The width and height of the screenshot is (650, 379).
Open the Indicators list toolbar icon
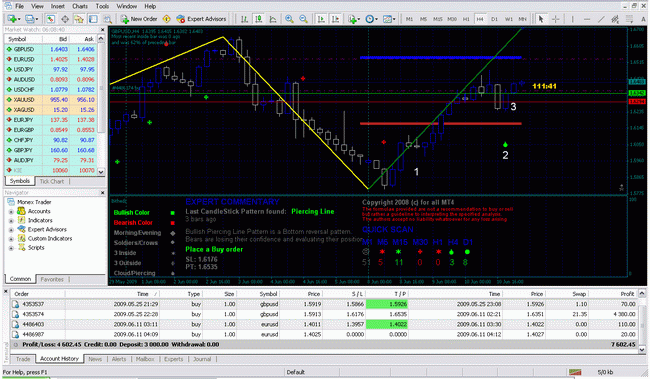click(x=353, y=19)
